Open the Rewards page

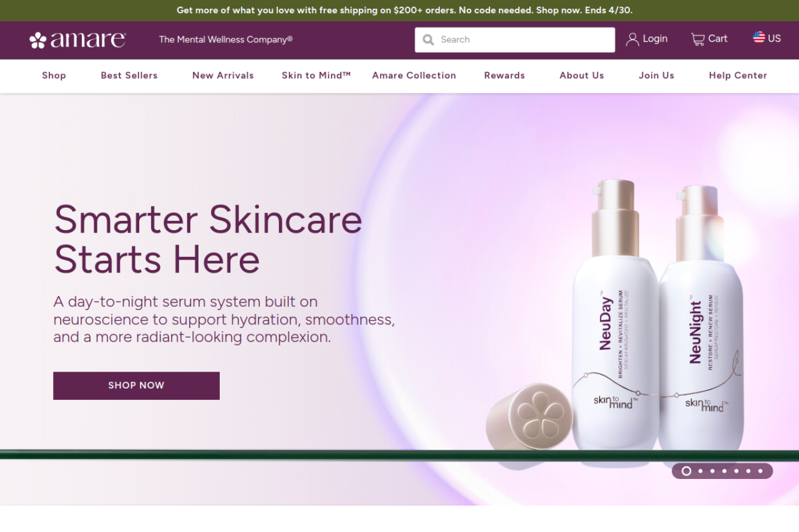(504, 75)
